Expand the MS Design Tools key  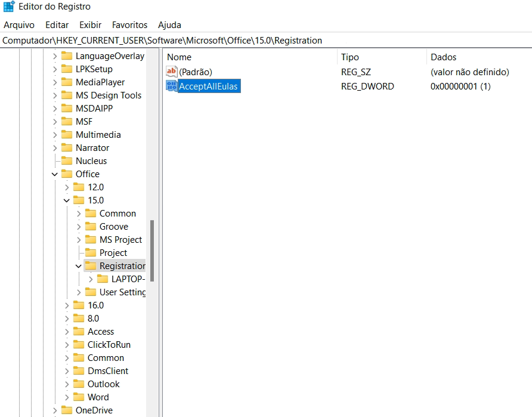tap(55, 95)
